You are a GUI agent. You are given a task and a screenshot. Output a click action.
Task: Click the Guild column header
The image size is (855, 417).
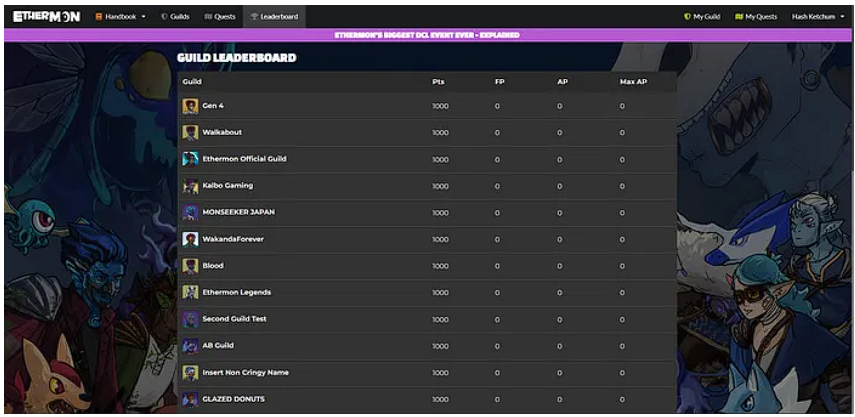click(x=192, y=82)
